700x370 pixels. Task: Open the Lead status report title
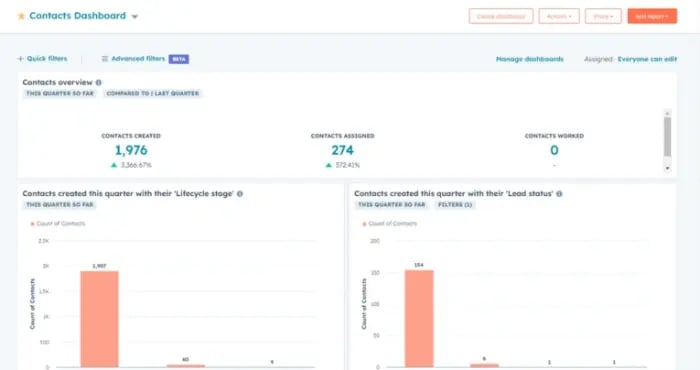click(x=454, y=194)
